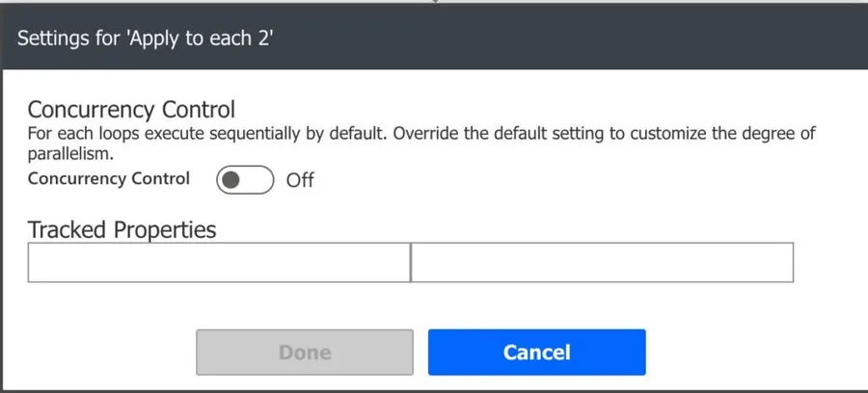Enable the Concurrency Control toggle switch
The height and width of the screenshot is (393, 868).
tap(245, 179)
